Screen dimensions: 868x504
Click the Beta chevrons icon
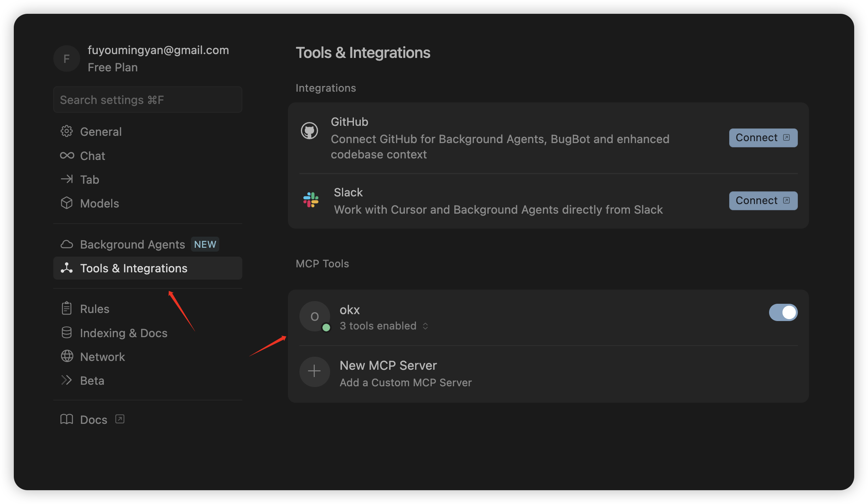[67, 380]
